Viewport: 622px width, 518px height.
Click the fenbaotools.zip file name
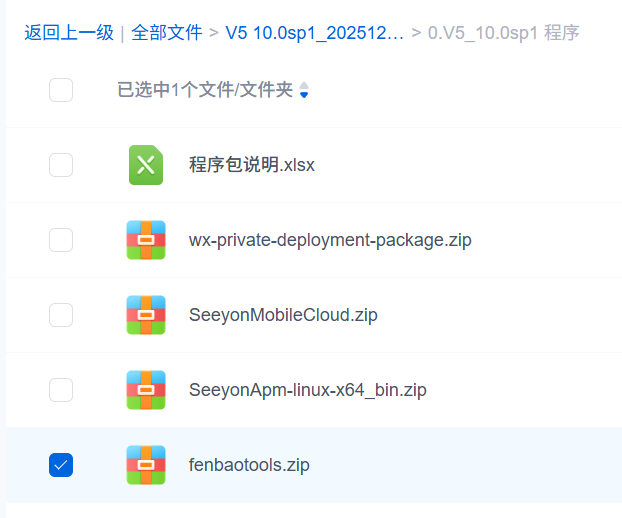pos(249,465)
